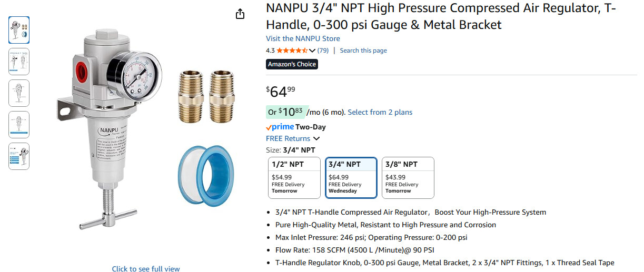This screenshot has width=644, height=272.
Task: Choose the 1/2" NPT size option
Action: coord(294,178)
